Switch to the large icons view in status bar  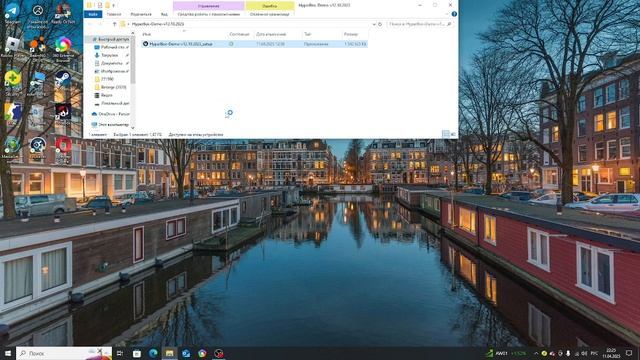(453, 134)
